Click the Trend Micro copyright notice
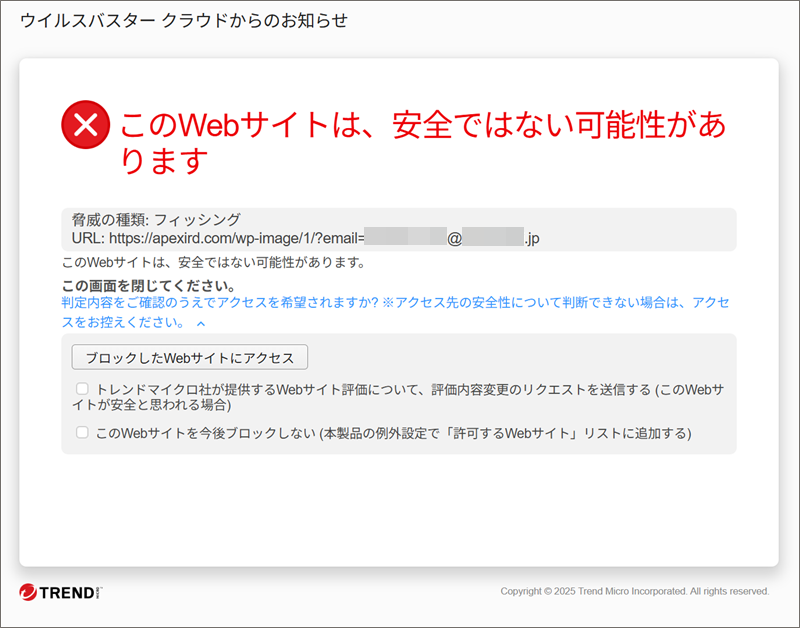 [x=635, y=591]
